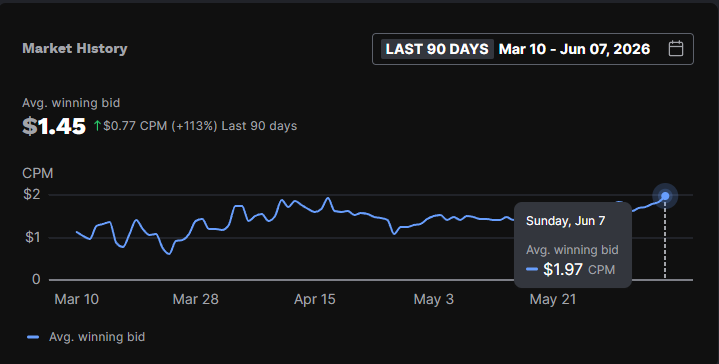
Task: Click the Mar 10 axis label
Action: (77, 299)
